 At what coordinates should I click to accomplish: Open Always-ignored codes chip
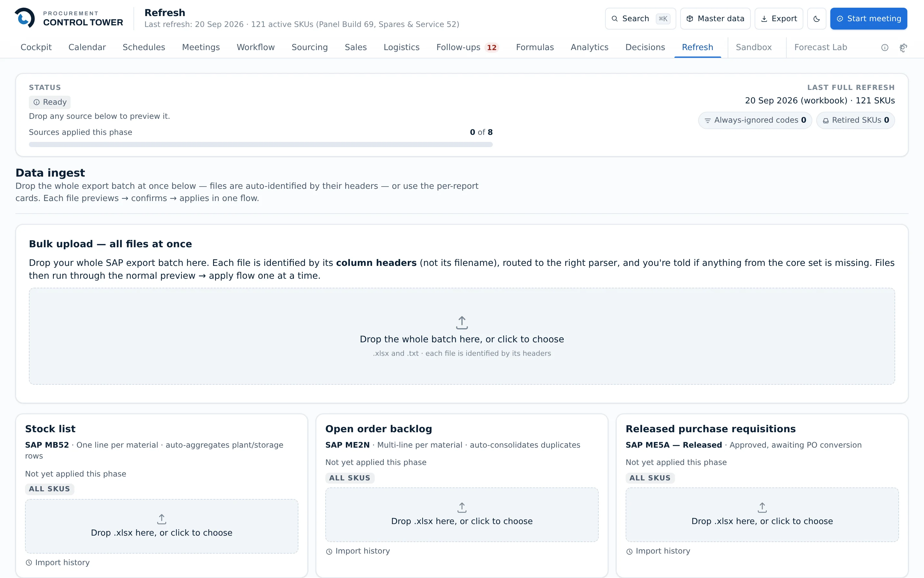(x=755, y=120)
